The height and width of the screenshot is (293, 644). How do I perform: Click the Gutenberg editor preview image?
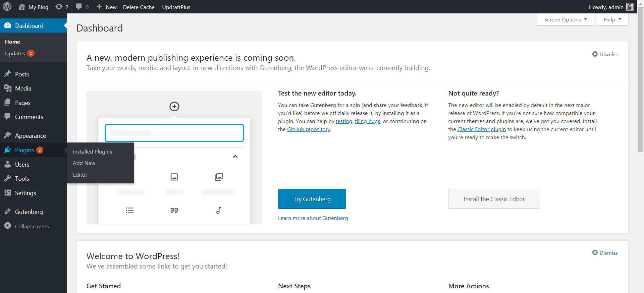174,157
